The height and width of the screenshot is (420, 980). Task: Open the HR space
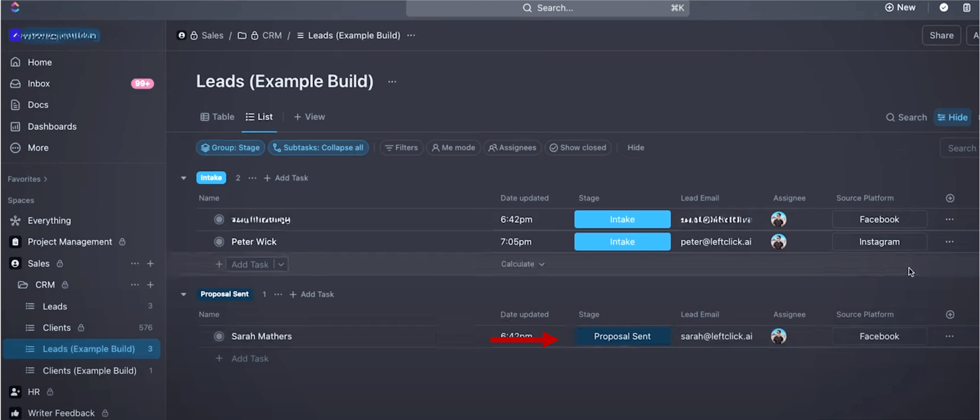34,392
